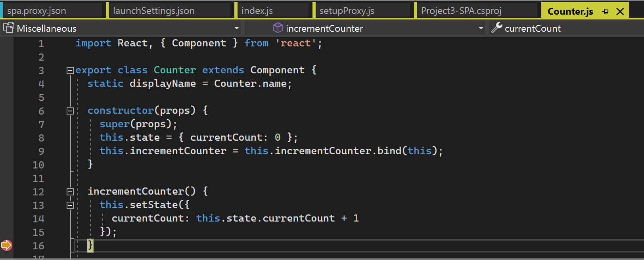This screenshot has width=644, height=260.
Task: Close the Counter.js tab
Action: pyautogui.click(x=620, y=11)
